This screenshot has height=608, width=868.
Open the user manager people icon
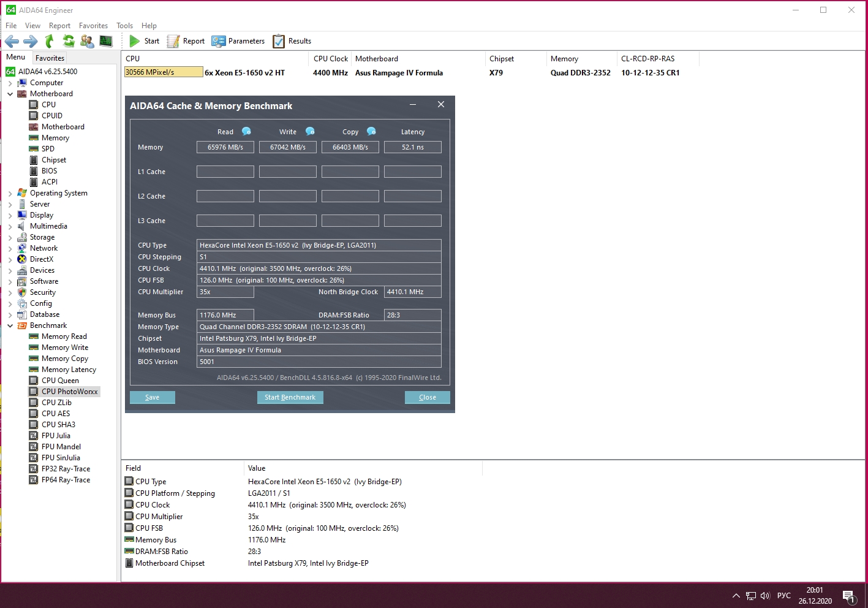[87, 41]
